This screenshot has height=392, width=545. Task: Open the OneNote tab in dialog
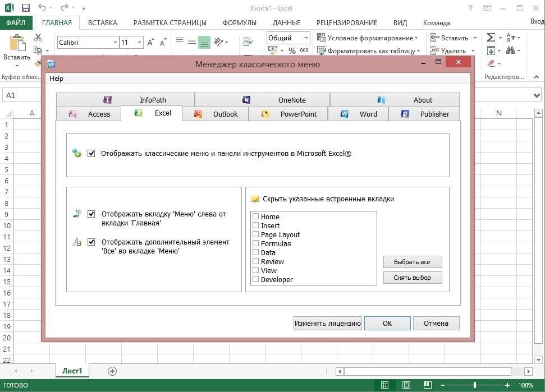coord(263,100)
